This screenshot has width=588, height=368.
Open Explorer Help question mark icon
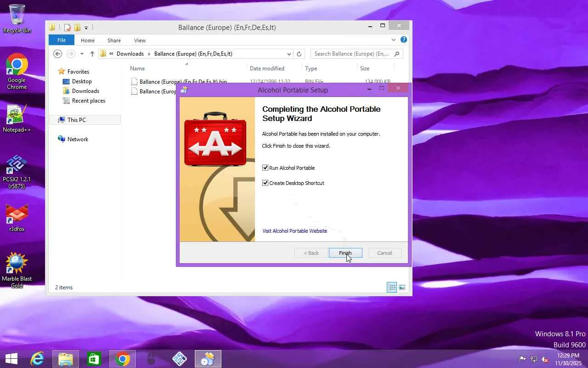(403, 40)
